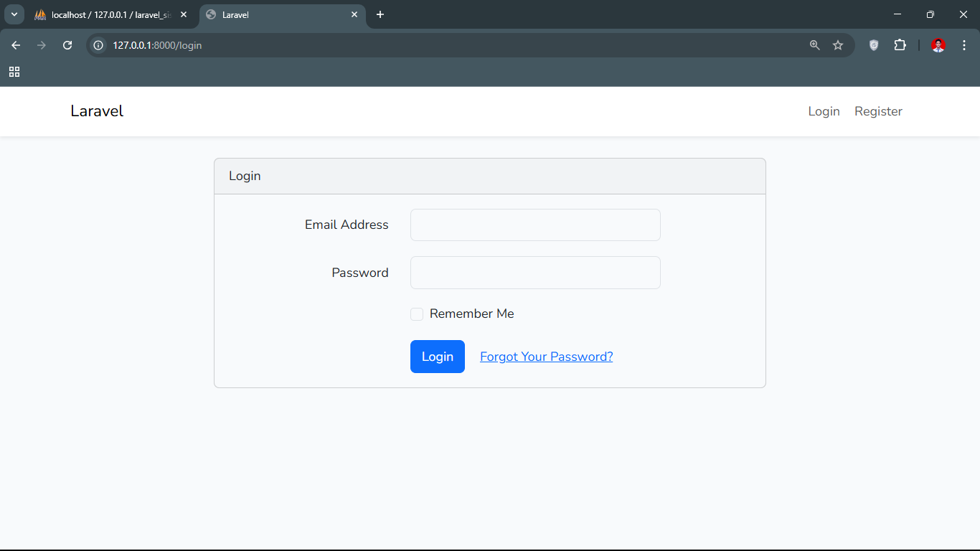Open the Chrome profile avatar

click(938, 45)
